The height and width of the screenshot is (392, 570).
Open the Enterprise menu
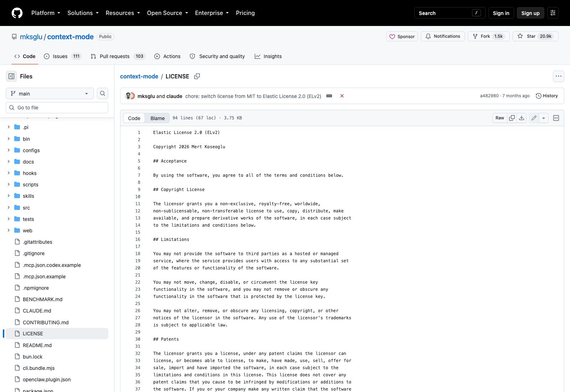(212, 13)
